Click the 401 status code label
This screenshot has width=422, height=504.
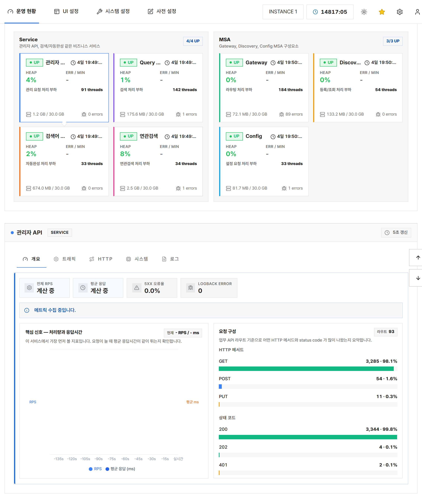(223, 465)
